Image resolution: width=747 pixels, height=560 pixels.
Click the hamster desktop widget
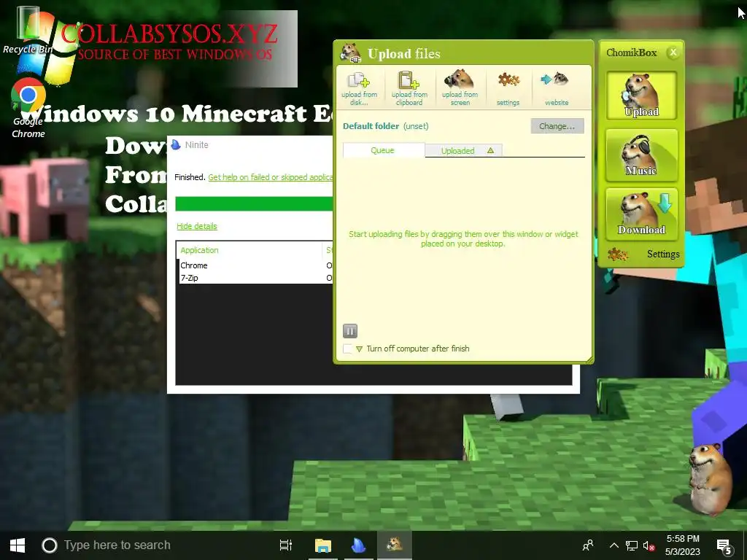coord(709,478)
